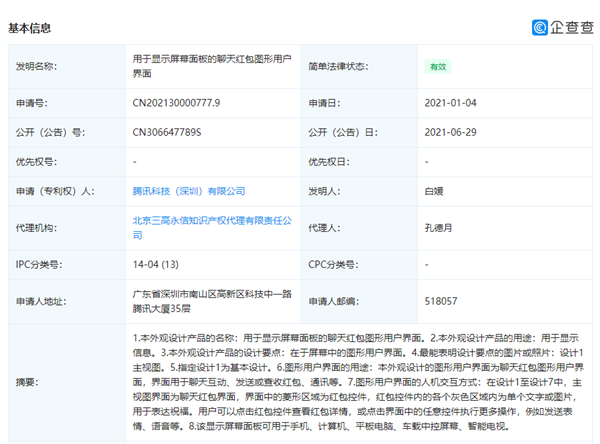
Task: Click the invention name 用于显示屏幕面板的聊天红包图形用户界面
Action: [x=212, y=66]
